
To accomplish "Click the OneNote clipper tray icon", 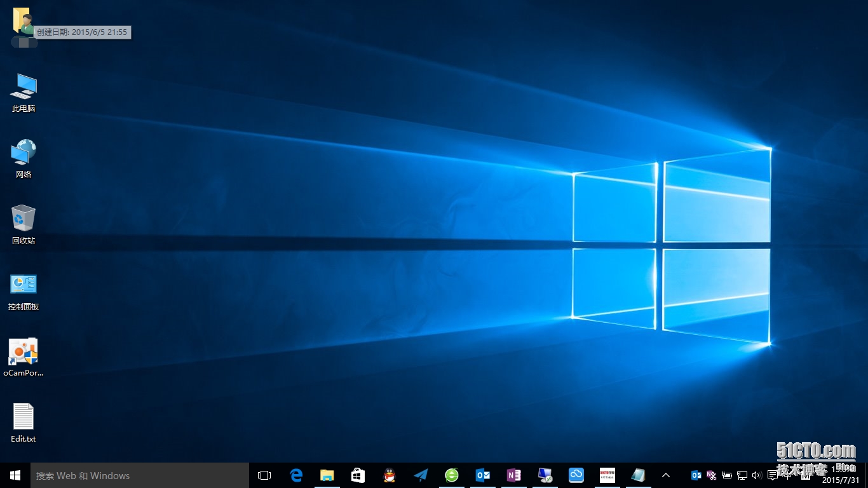I will point(712,475).
